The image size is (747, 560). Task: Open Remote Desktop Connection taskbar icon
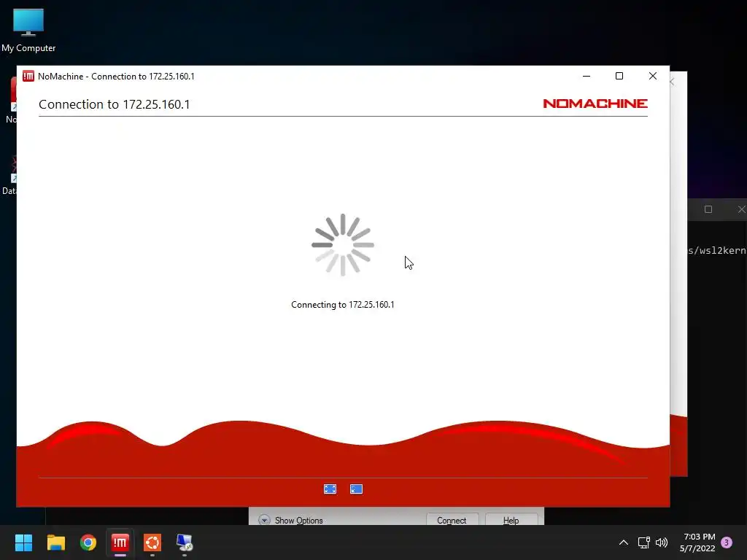click(x=185, y=542)
